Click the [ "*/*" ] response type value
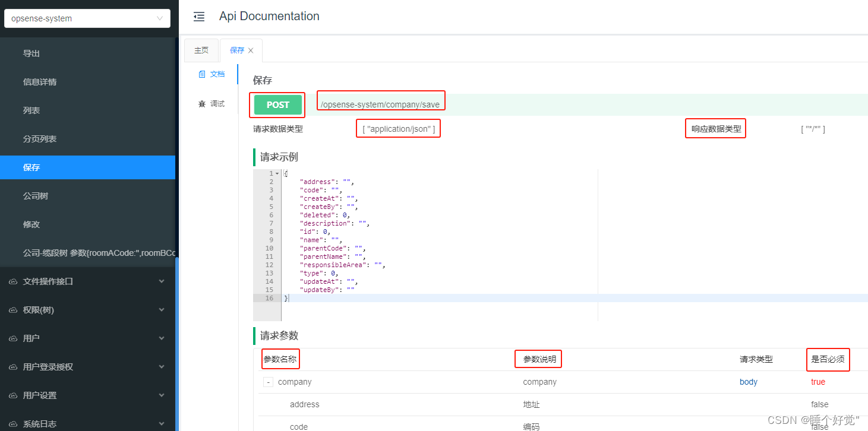Screen dimensions: 868x431 813,129
